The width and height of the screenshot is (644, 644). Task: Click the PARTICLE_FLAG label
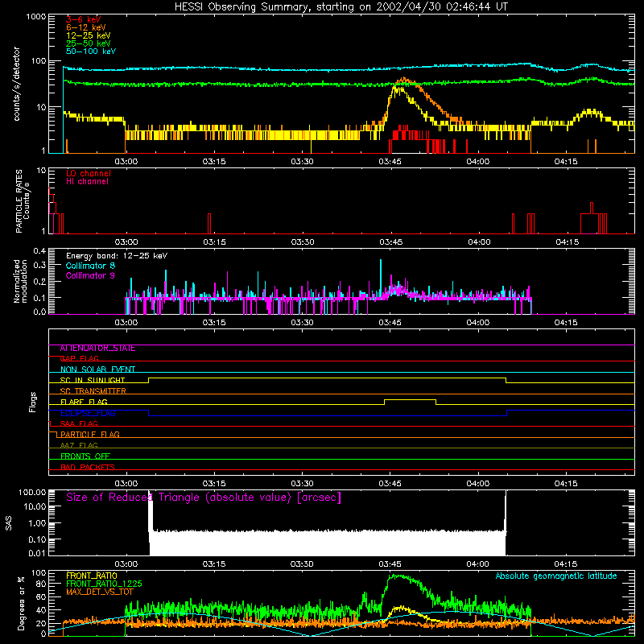pyautogui.click(x=90, y=435)
